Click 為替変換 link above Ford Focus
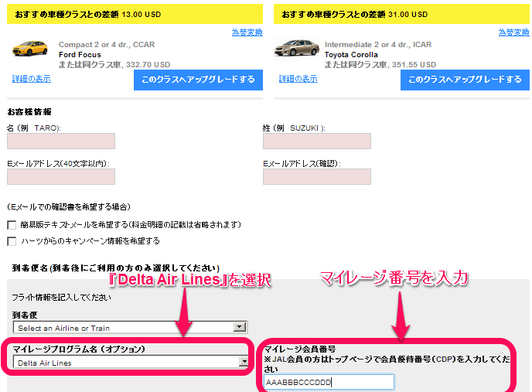The width and height of the screenshot is (532, 392). pyautogui.click(x=247, y=32)
